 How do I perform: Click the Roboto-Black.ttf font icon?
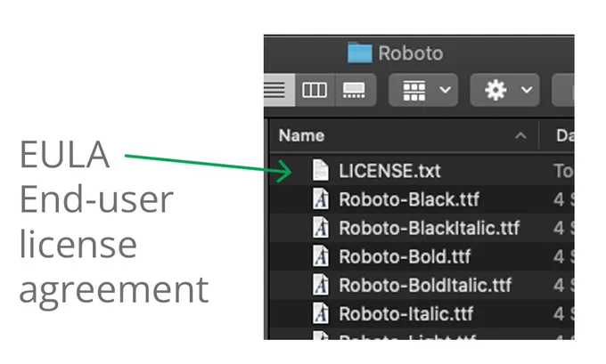point(321,199)
